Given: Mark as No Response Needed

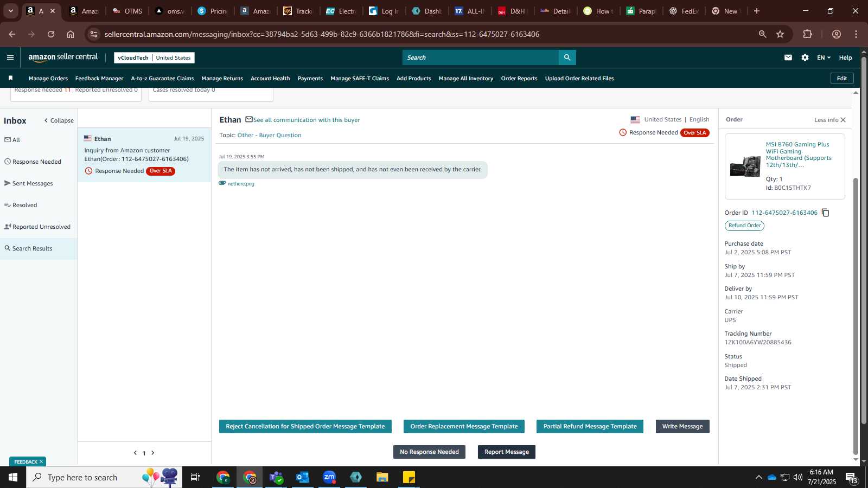Looking at the screenshot, I should click(x=429, y=452).
